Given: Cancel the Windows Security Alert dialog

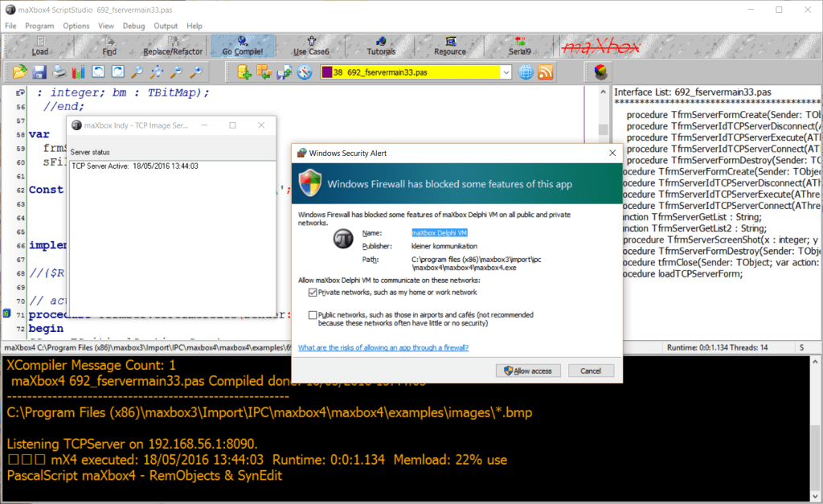Looking at the screenshot, I should pos(591,371).
